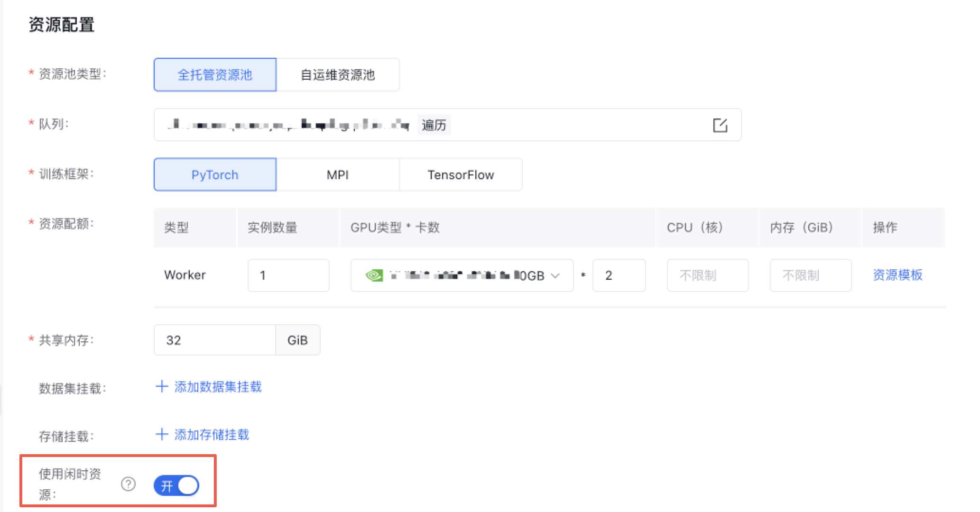Viewport: 980px width, 512px height.
Task: Open the 资源模板 resource template link
Action: [897, 275]
